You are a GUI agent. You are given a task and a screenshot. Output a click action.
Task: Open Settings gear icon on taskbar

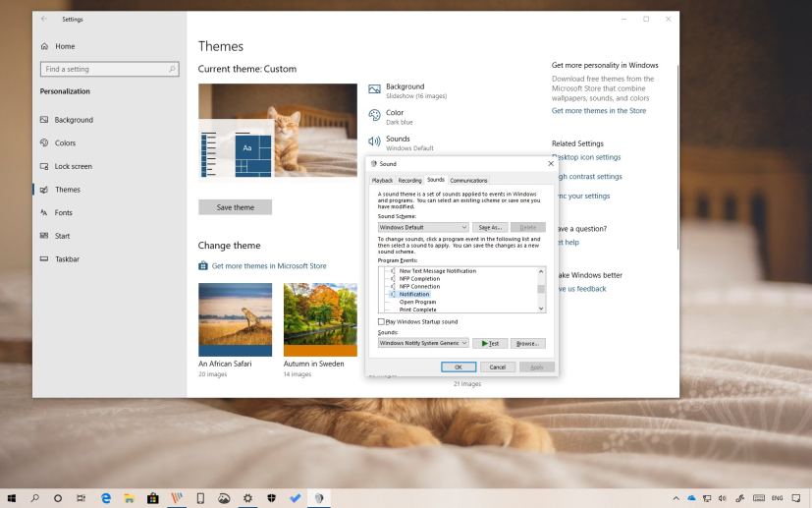click(x=248, y=498)
